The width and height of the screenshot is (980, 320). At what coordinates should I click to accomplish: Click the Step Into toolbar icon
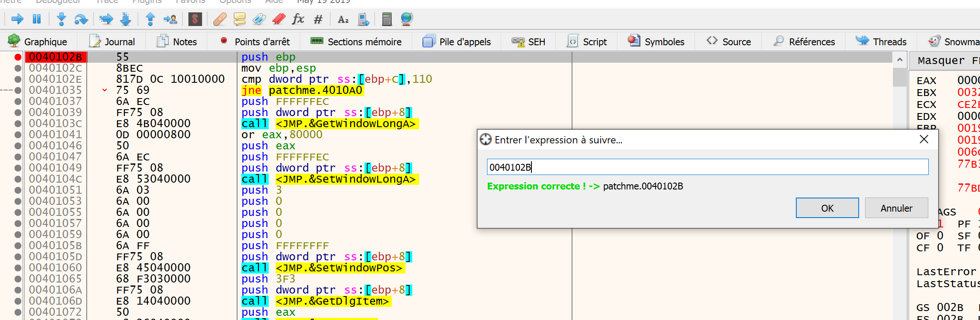pos(62,19)
